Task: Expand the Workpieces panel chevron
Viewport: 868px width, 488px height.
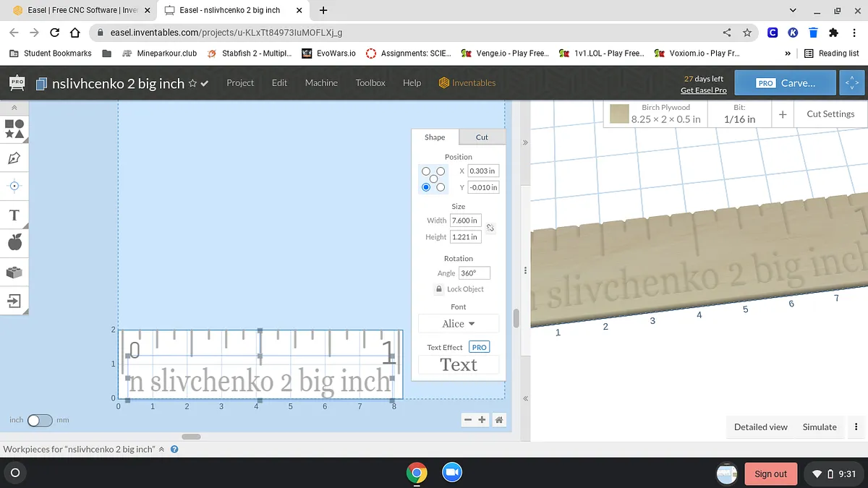Action: click(x=161, y=449)
